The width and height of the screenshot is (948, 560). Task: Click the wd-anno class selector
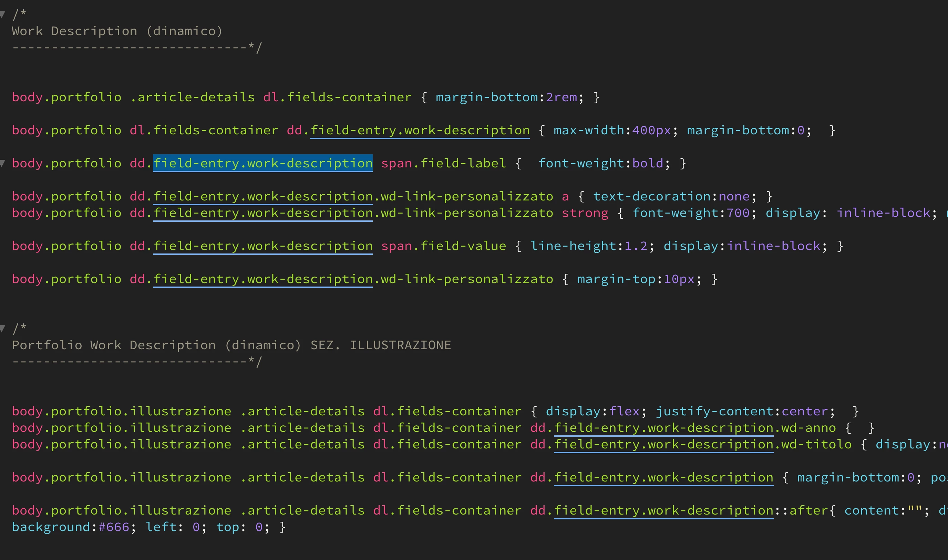pyautogui.click(x=808, y=427)
